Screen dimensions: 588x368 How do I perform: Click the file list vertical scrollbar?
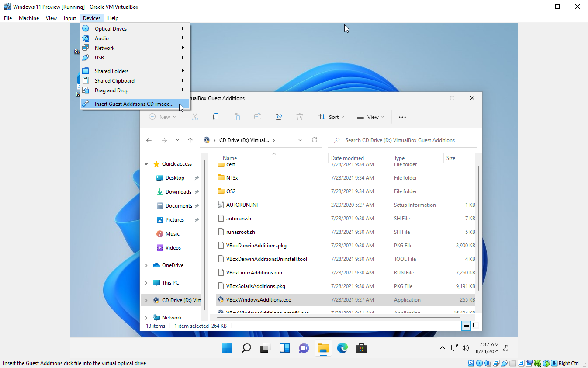pyautogui.click(x=479, y=227)
